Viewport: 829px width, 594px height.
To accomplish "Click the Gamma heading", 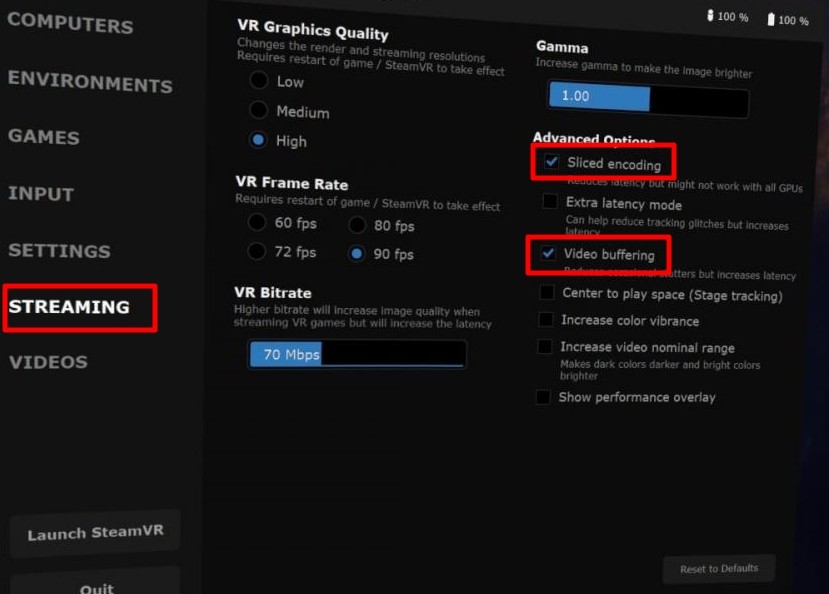I will click(562, 47).
